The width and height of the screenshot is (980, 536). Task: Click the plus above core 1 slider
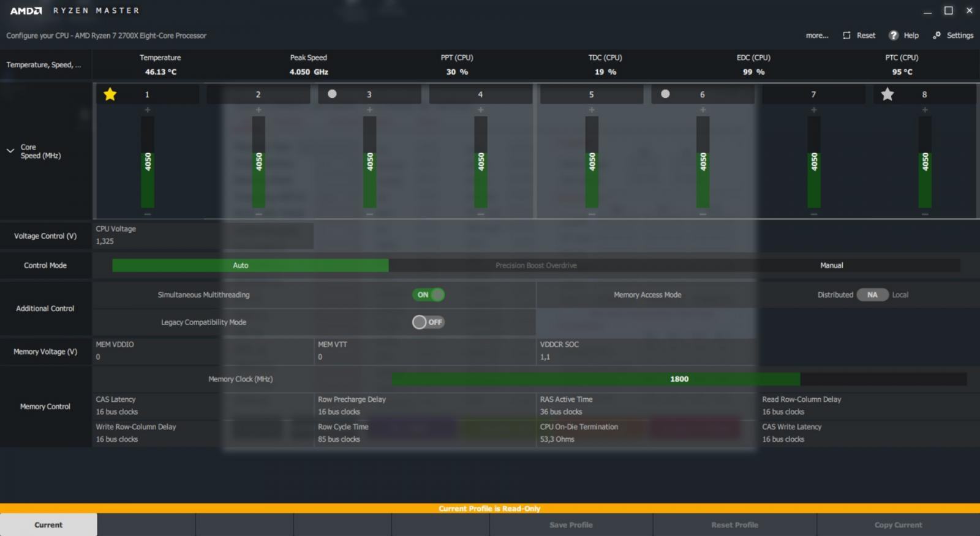coord(148,110)
